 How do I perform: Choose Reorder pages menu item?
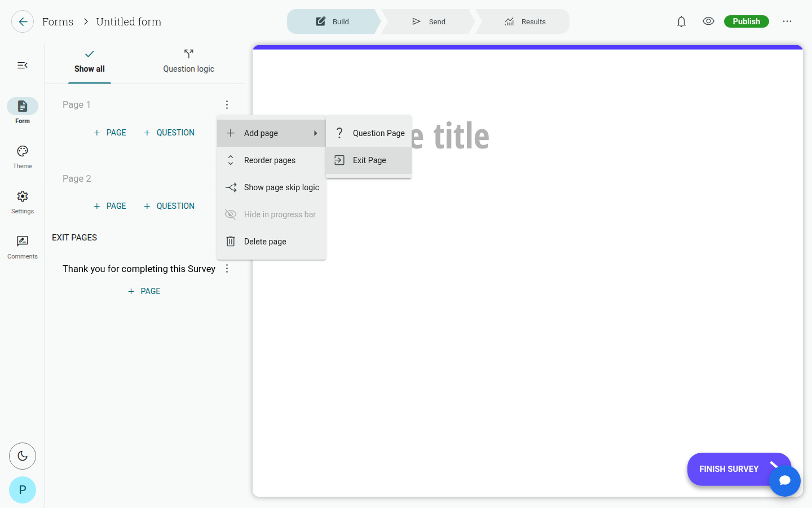(x=271, y=160)
